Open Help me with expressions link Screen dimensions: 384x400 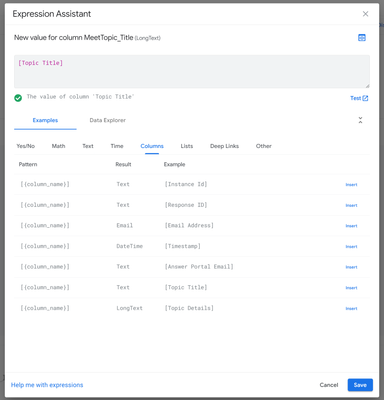click(47, 385)
